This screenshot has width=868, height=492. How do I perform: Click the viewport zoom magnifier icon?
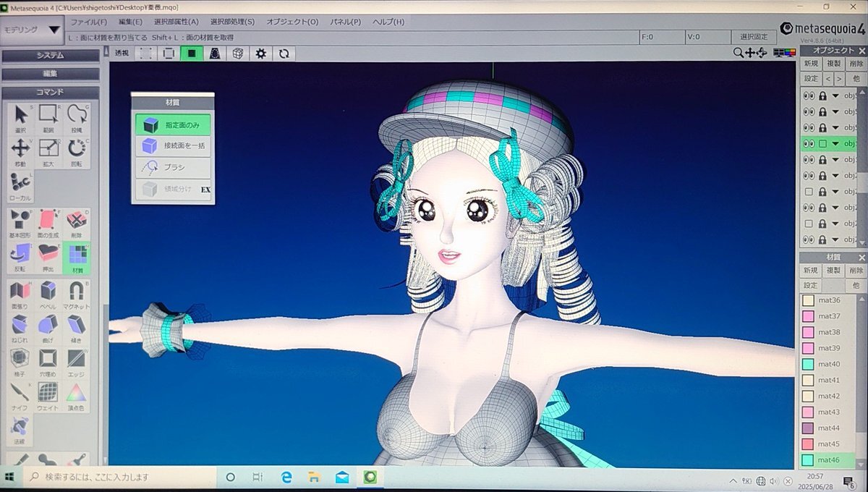(738, 53)
